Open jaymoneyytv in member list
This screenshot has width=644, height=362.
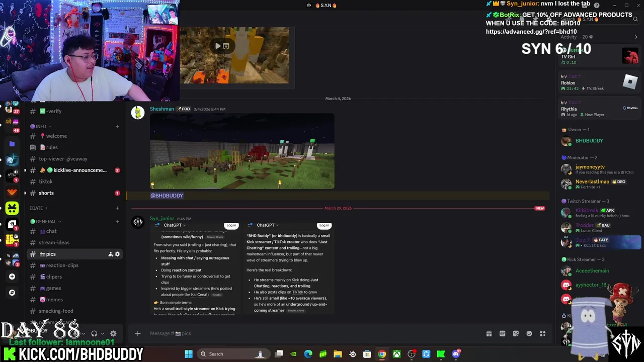pos(600,169)
